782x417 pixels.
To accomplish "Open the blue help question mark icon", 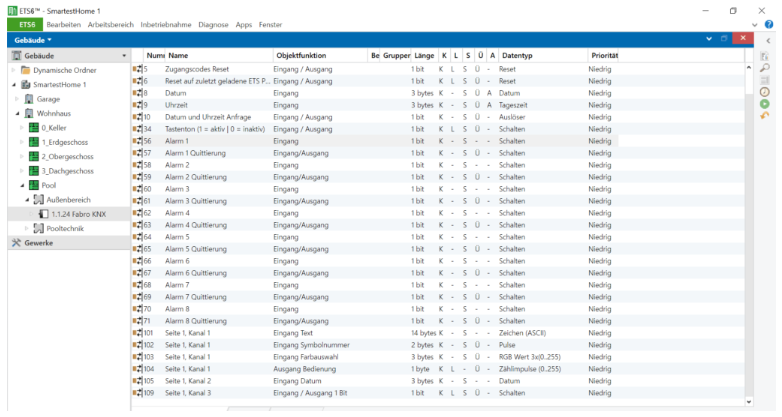I will [x=770, y=23].
